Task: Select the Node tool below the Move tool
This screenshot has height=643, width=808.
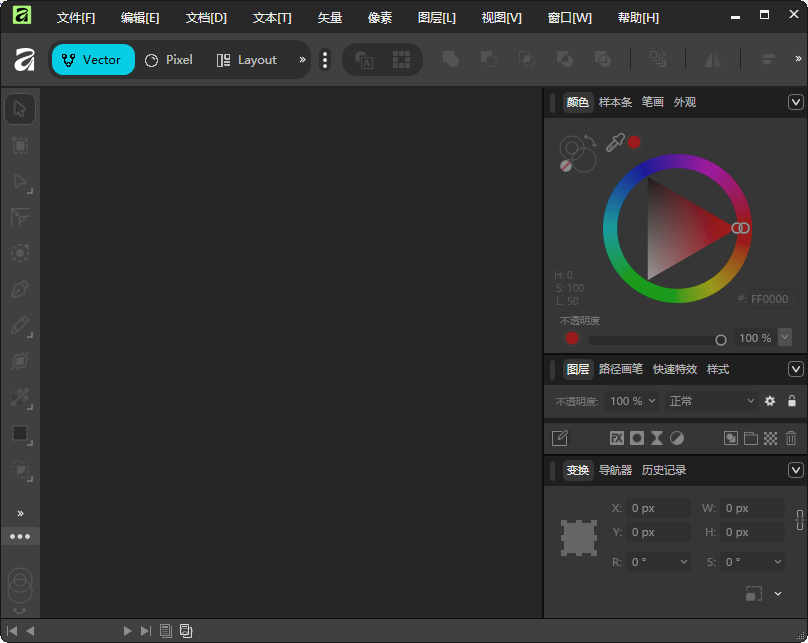Action: 20,181
